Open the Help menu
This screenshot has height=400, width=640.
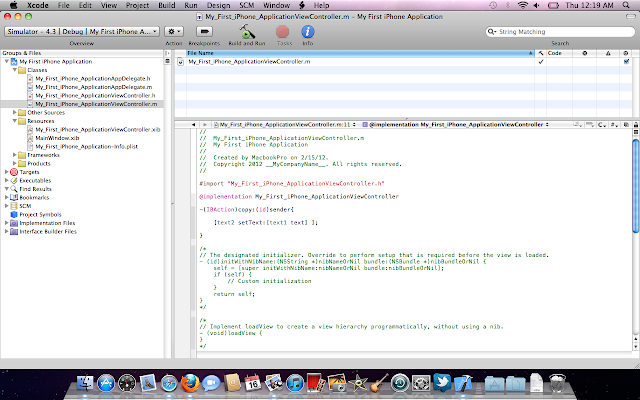pyautogui.click(x=321, y=5)
